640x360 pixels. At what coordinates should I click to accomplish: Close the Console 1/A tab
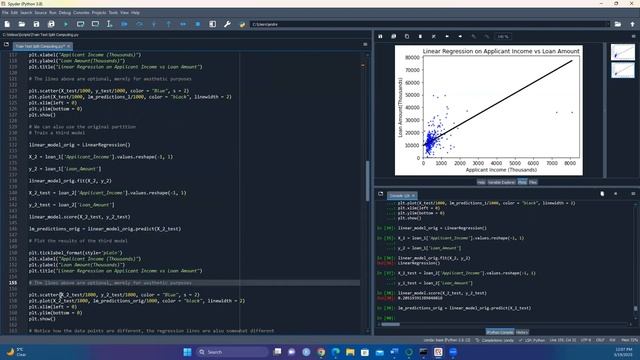[413, 196]
